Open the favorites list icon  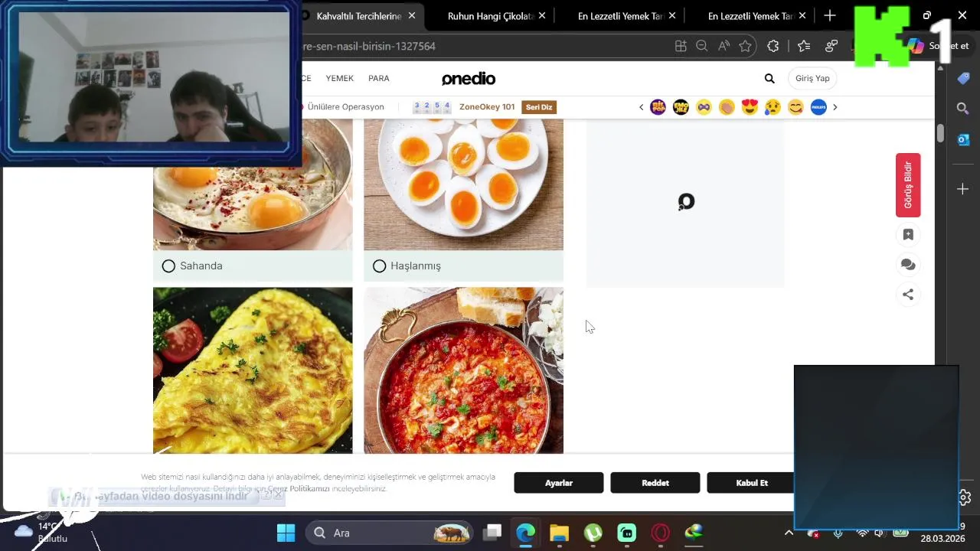click(x=804, y=46)
